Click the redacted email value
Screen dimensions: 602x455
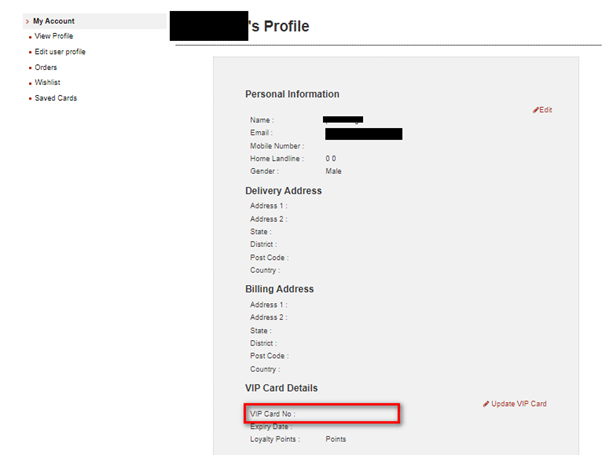pos(364,134)
